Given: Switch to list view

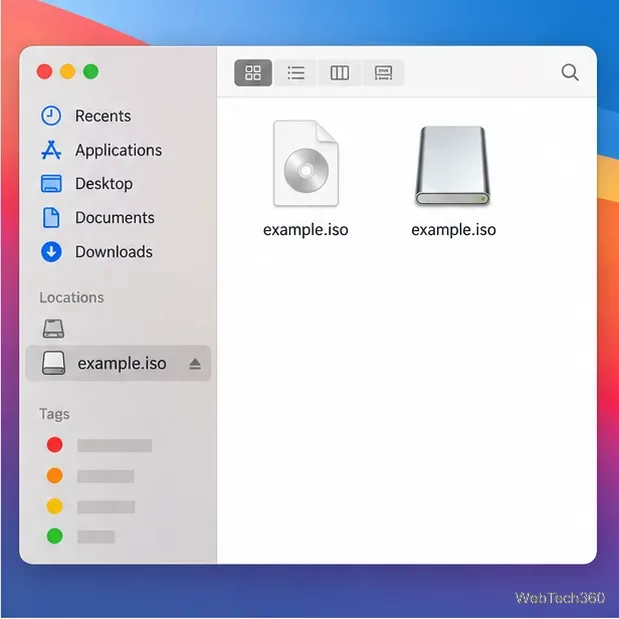Looking at the screenshot, I should 296,73.
